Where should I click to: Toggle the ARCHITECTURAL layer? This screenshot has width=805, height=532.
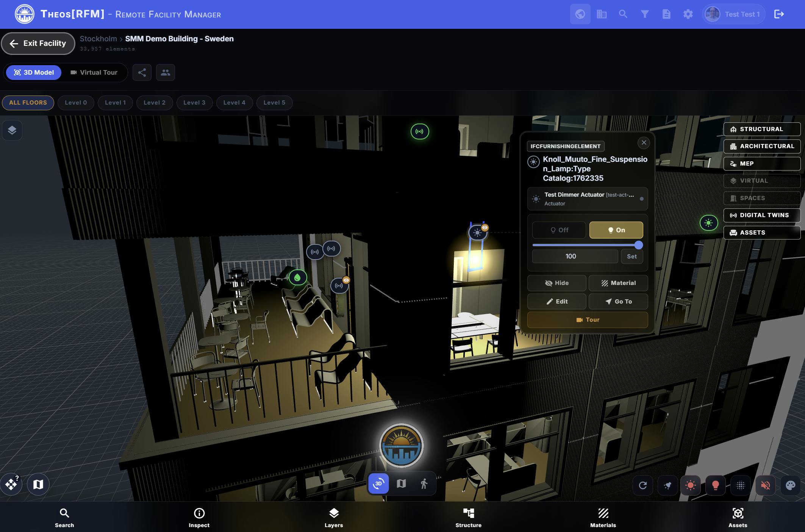pyautogui.click(x=762, y=146)
